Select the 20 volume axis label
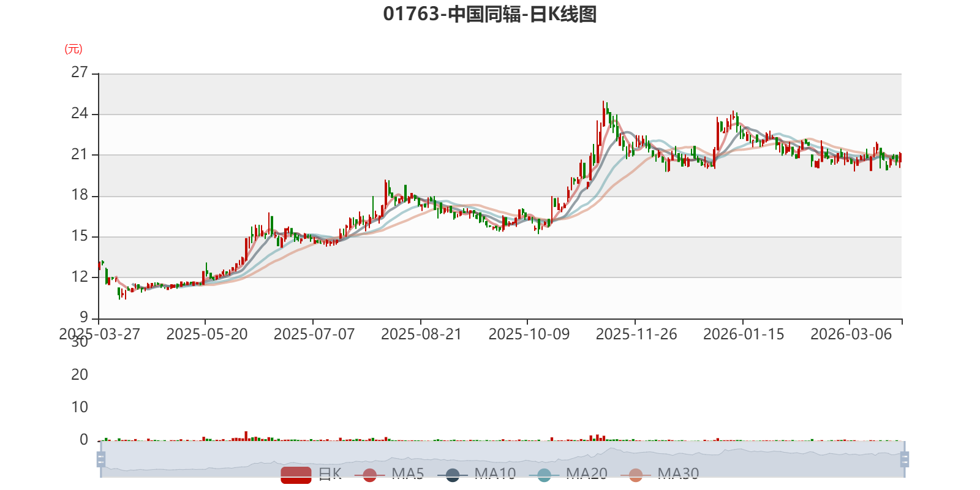This screenshot has height=490, width=980. (x=80, y=375)
